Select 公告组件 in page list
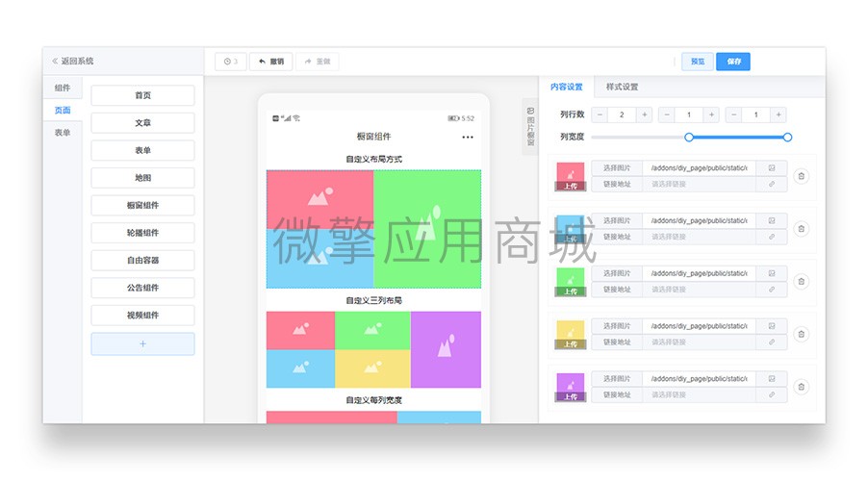 click(x=142, y=288)
